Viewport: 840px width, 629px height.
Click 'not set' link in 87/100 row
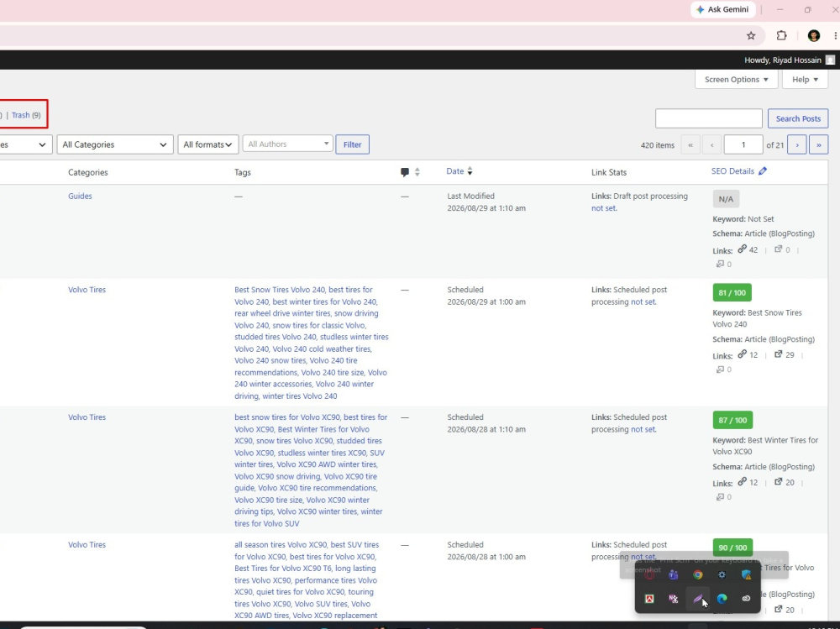click(643, 430)
